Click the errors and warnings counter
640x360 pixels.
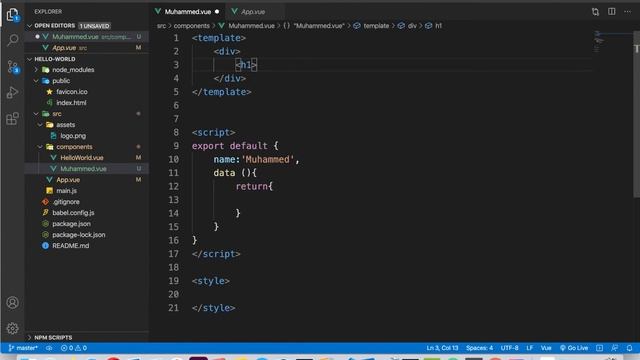click(x=74, y=348)
